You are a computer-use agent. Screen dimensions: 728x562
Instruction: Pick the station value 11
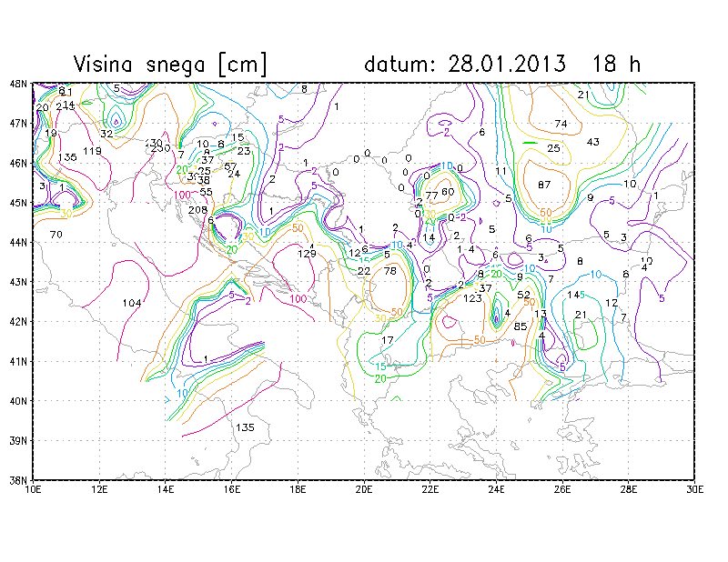[500, 171]
